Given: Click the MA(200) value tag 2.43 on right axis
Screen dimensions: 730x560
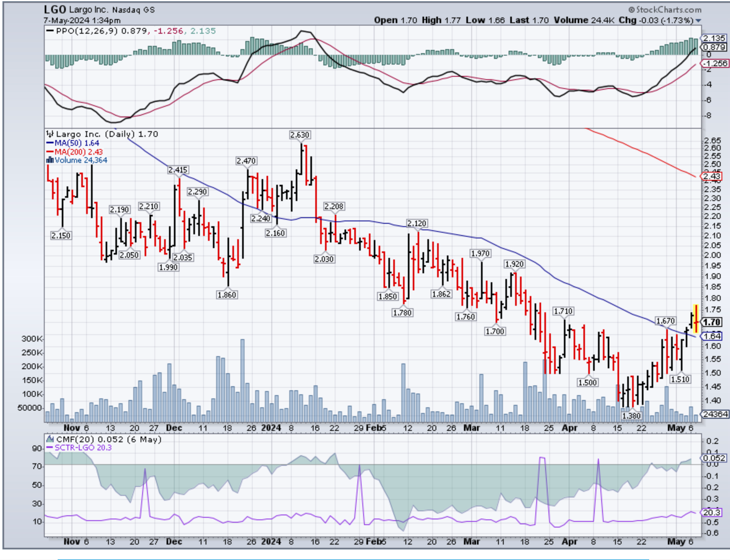Looking at the screenshot, I should [x=712, y=176].
